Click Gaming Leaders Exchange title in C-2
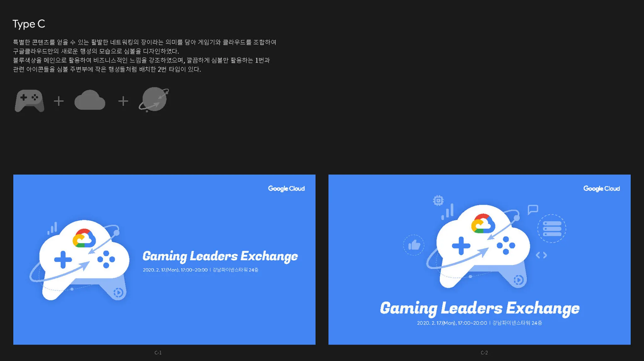Image resolution: width=644 pixels, height=361 pixels. coord(479,308)
